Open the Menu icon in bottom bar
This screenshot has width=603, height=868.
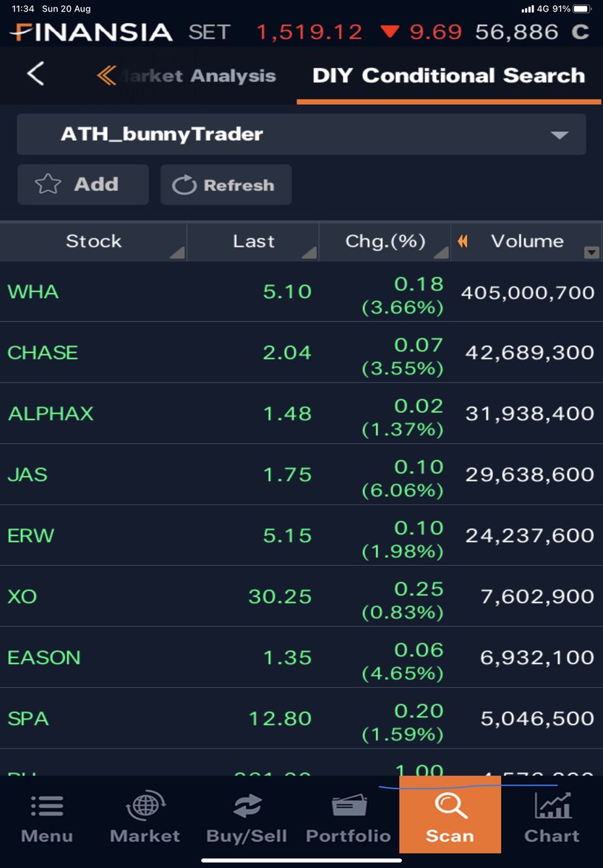tap(47, 806)
